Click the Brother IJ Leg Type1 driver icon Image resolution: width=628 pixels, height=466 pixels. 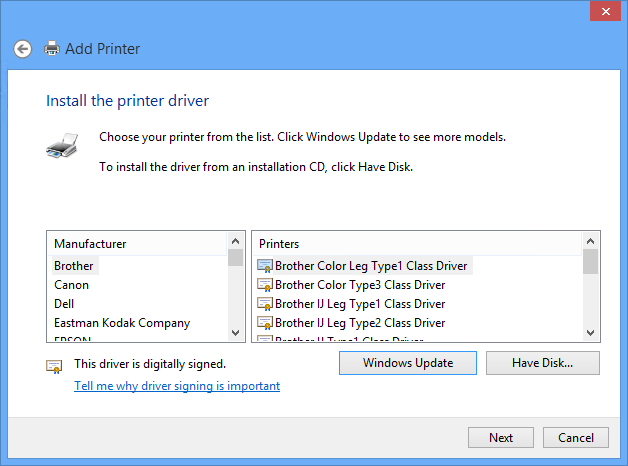265,304
